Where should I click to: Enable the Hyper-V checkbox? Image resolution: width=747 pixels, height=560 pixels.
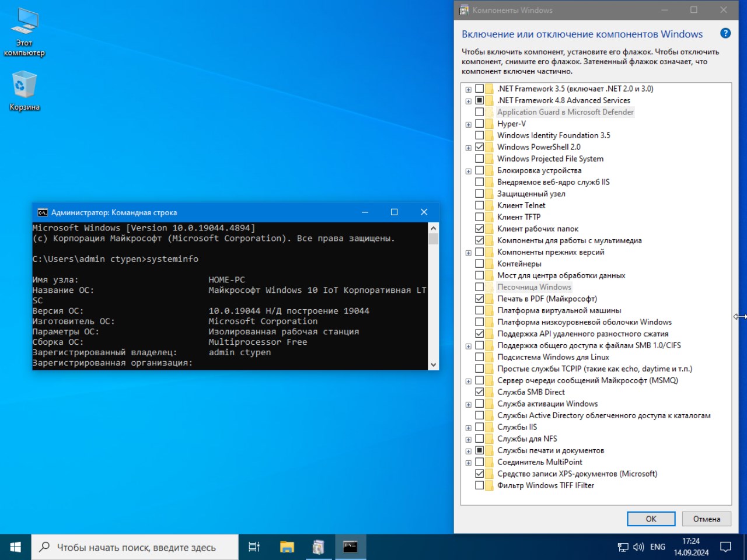pyautogui.click(x=480, y=124)
